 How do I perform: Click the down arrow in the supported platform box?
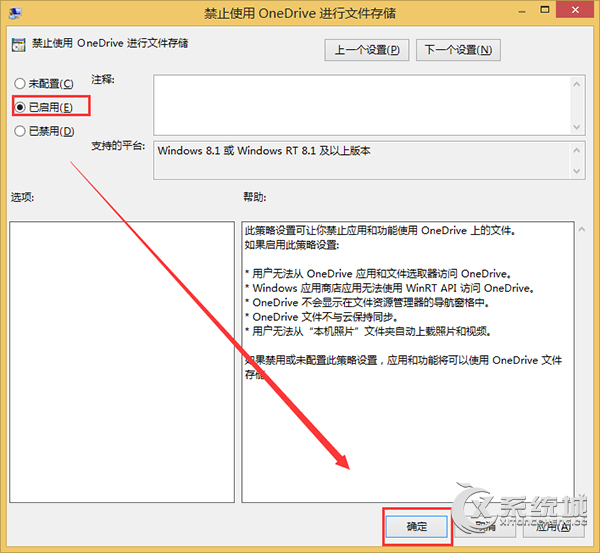coord(577,171)
